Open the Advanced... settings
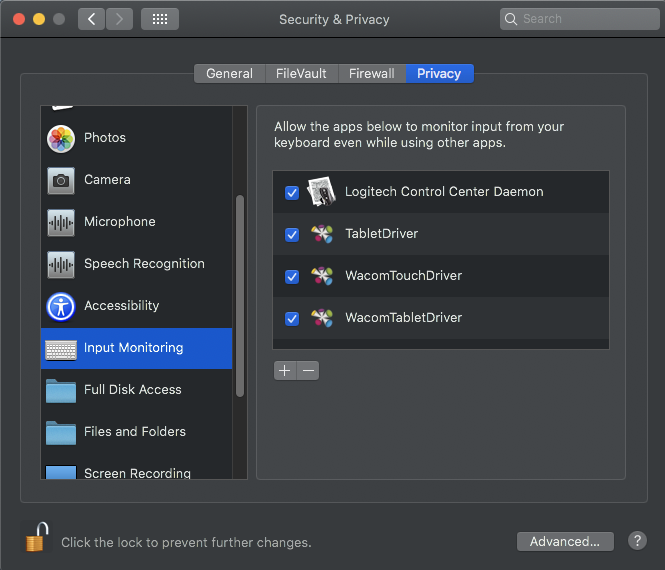The height and width of the screenshot is (570, 665). pyautogui.click(x=565, y=541)
